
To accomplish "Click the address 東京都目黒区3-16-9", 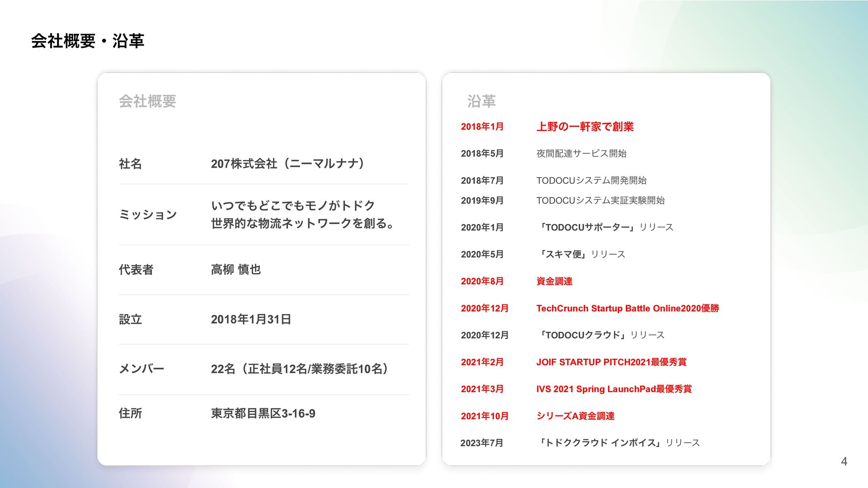I will click(x=263, y=413).
